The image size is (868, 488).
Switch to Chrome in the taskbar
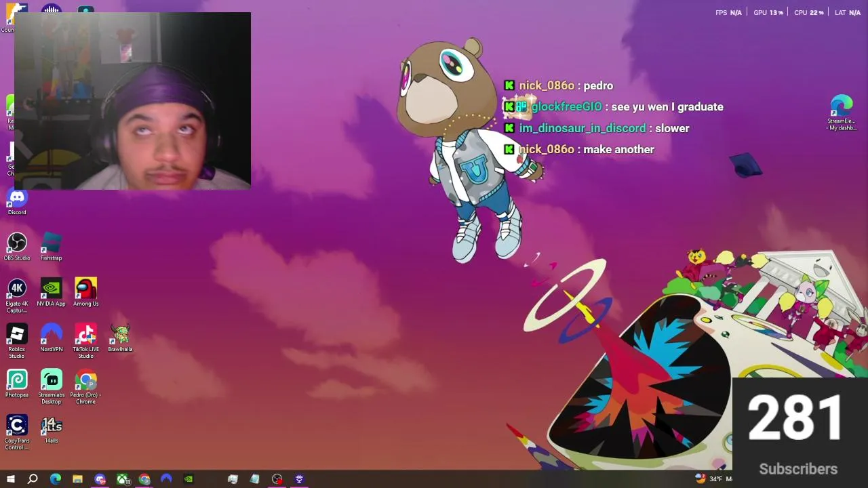click(x=144, y=479)
